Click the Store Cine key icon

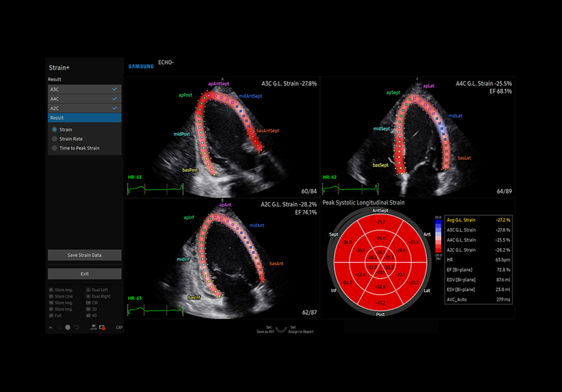[51, 297]
